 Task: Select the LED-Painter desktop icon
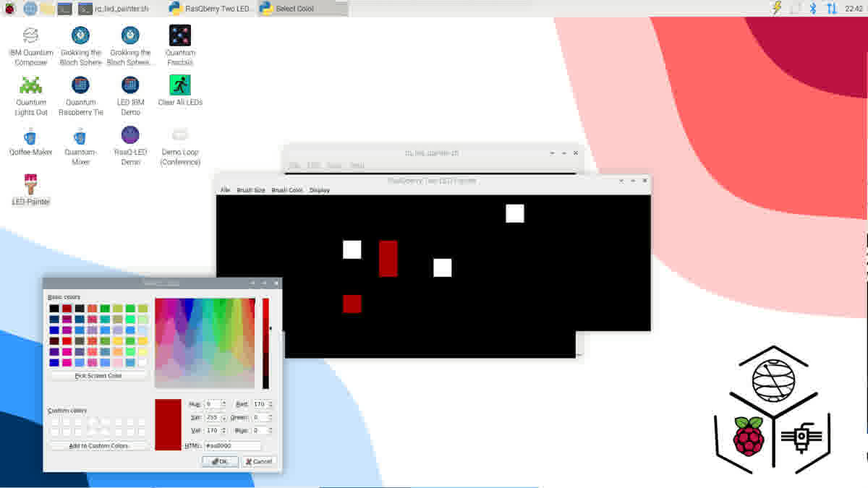(30, 190)
